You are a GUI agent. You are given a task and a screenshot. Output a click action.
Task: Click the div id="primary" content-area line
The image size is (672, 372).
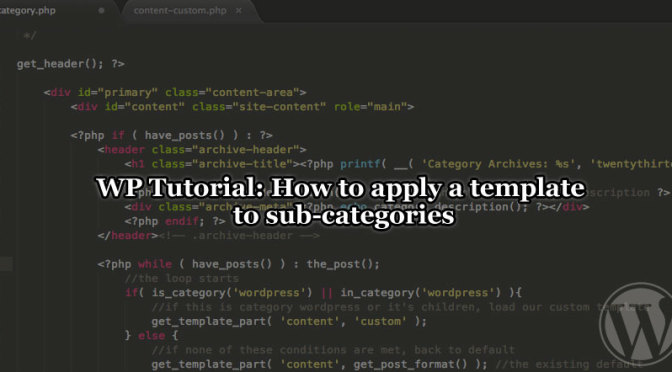pos(175,92)
